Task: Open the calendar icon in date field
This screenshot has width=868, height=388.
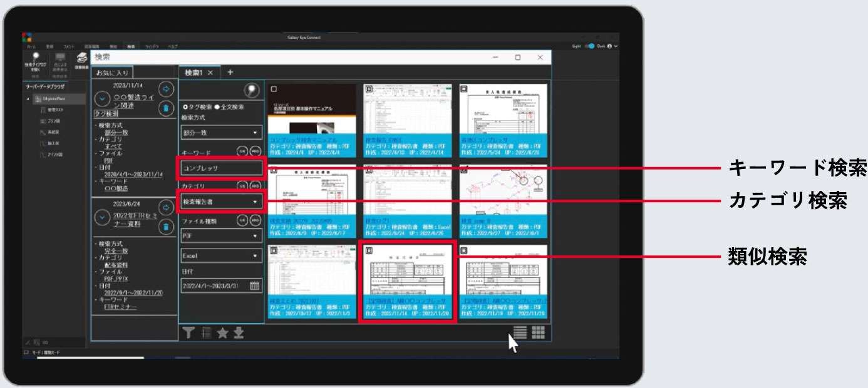Action: coord(255,286)
